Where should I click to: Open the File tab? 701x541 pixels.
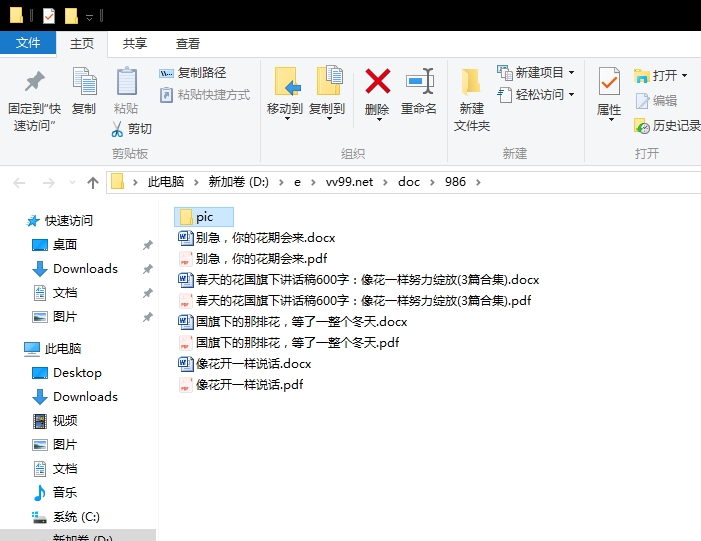pyautogui.click(x=28, y=43)
